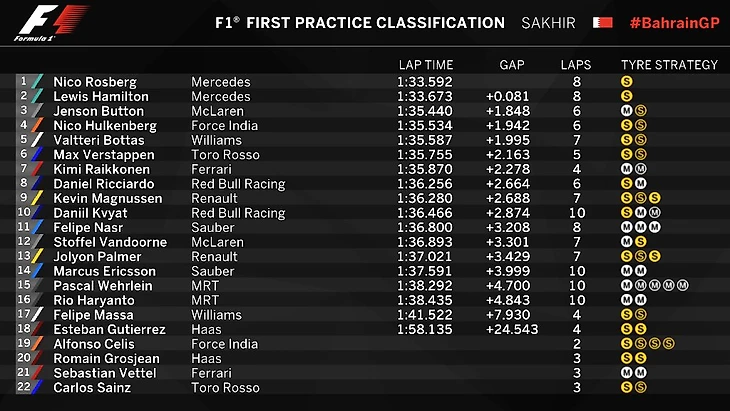Click the LAPS column header
Image resolution: width=730 pixels, height=411 pixels.
click(x=576, y=65)
